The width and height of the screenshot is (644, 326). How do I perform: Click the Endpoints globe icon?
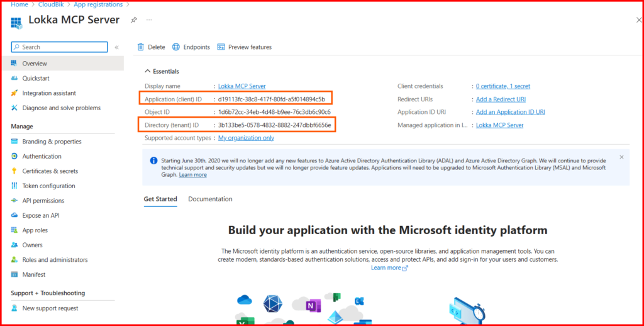(176, 47)
